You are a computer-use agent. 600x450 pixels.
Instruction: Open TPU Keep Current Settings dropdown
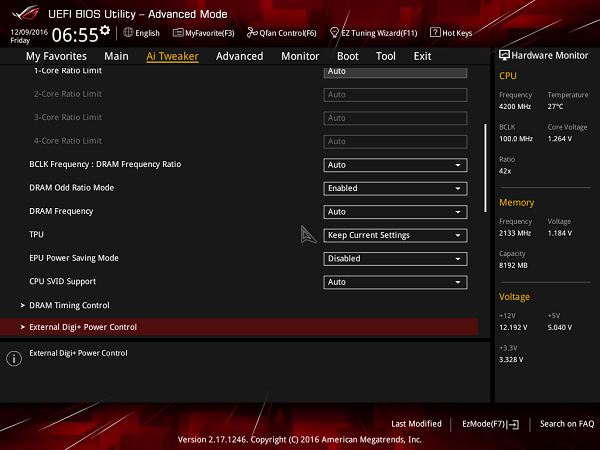tap(395, 235)
